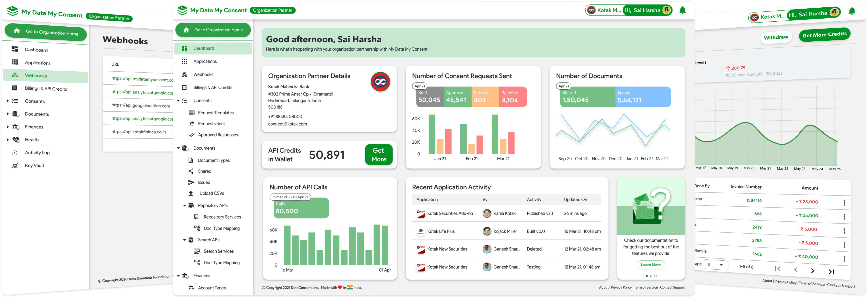Image resolution: width=868 pixels, height=298 pixels.
Task: Click the Apr 21 date chip on Documents card
Action: pos(563,86)
